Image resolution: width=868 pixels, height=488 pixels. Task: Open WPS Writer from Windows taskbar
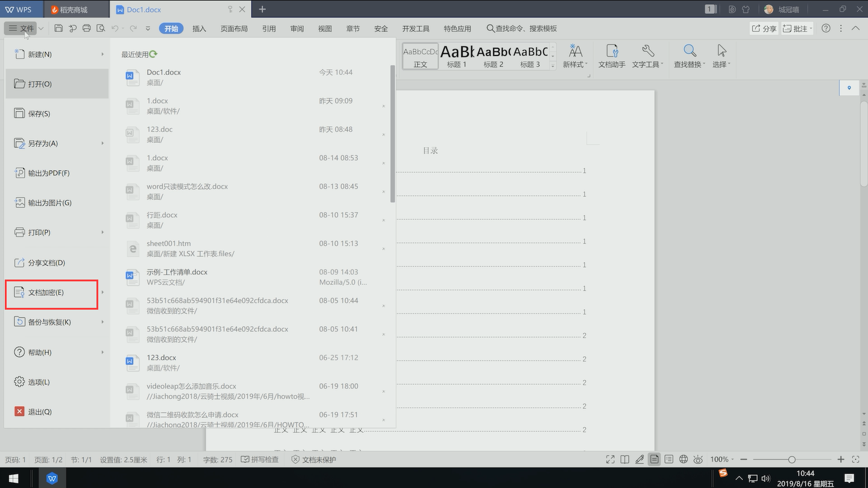pos(52,478)
